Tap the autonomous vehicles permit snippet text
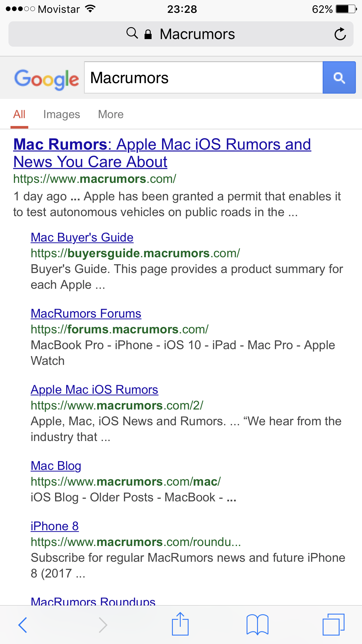Image resolution: width=362 pixels, height=644 pixels. (x=177, y=204)
